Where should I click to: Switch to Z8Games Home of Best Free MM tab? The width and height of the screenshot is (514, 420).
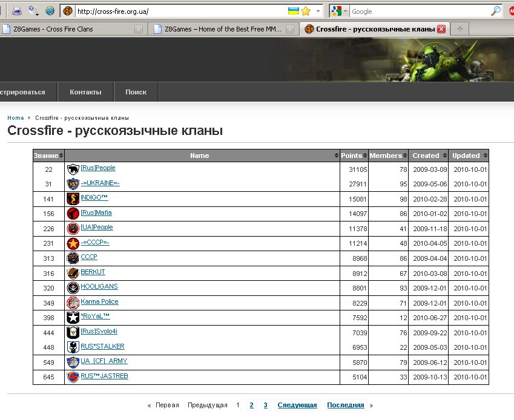[x=223, y=29]
